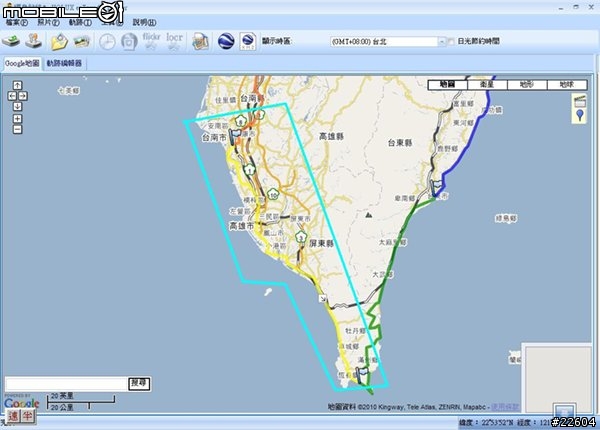Select the 衛星 satellite map type button
Image resolution: width=600 pixels, height=430 pixels.
pyautogui.click(x=488, y=85)
